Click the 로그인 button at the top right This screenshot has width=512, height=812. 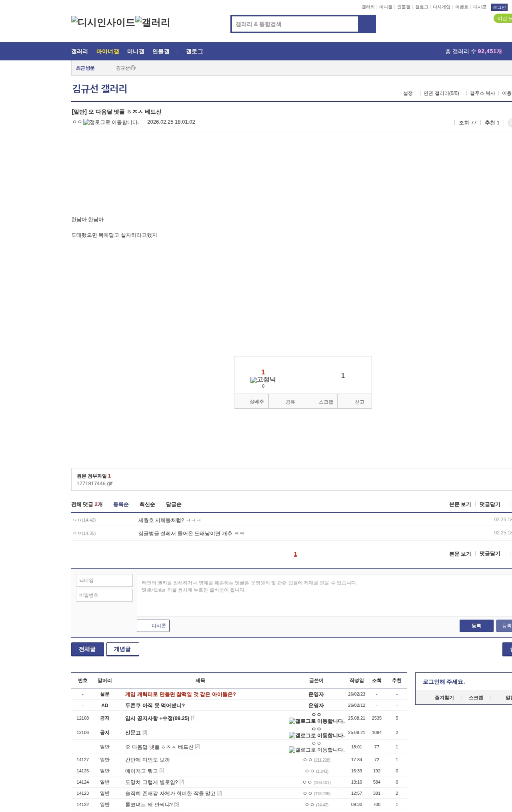click(x=499, y=7)
